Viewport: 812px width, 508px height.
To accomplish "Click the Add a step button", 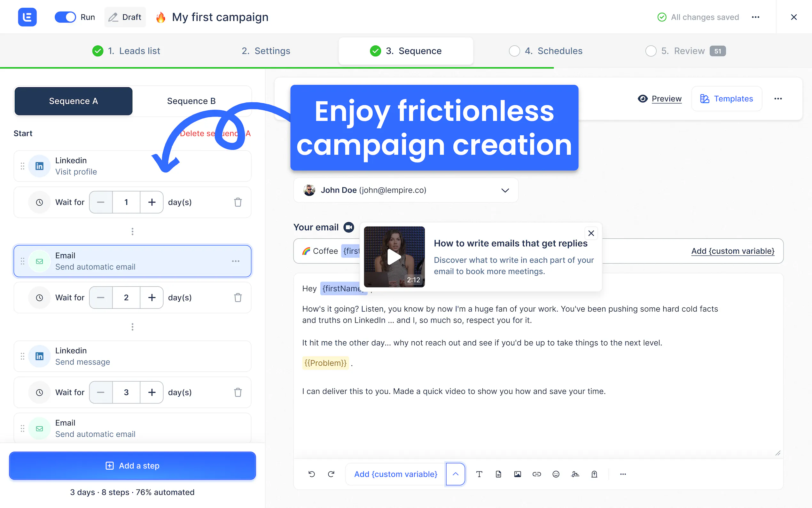I will 133,466.
